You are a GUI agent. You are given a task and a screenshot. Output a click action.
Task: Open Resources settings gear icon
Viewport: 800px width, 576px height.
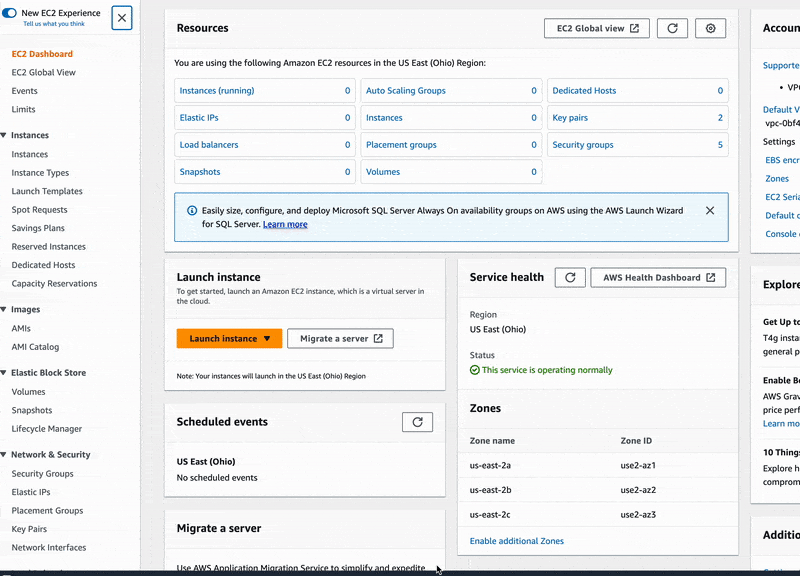(x=710, y=29)
